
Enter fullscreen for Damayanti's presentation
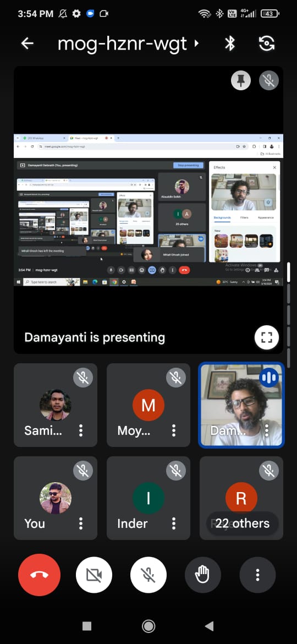pyautogui.click(x=267, y=337)
